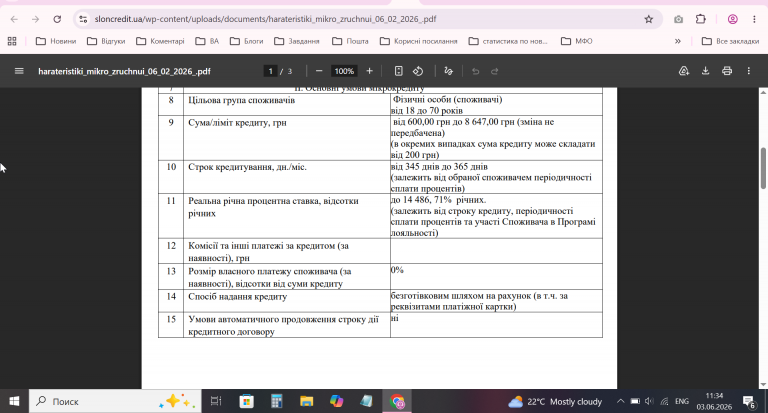768x413 pixels.
Task: Open the apps grid in bookmarks bar
Action: pyautogui.click(x=12, y=41)
